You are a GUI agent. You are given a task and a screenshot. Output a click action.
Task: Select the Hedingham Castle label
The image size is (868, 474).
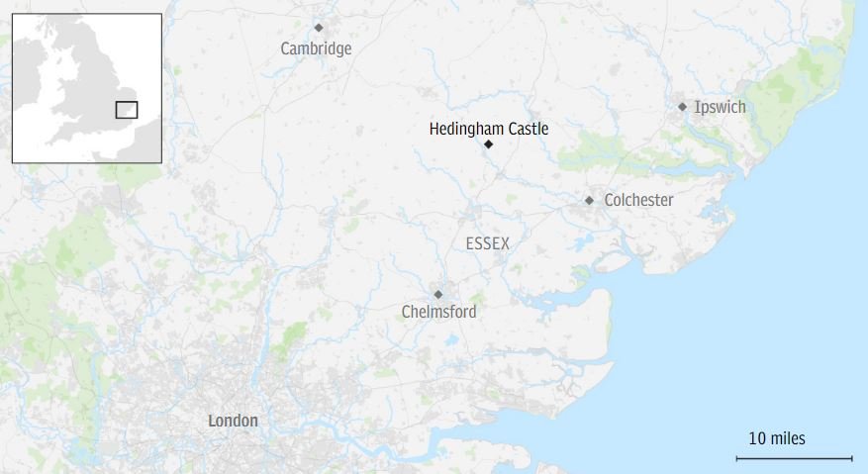pyautogui.click(x=489, y=129)
